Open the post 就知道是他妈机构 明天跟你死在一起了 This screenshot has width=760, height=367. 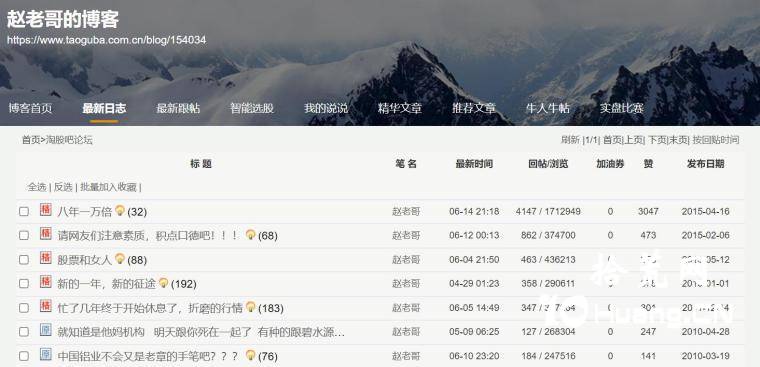(x=201, y=332)
